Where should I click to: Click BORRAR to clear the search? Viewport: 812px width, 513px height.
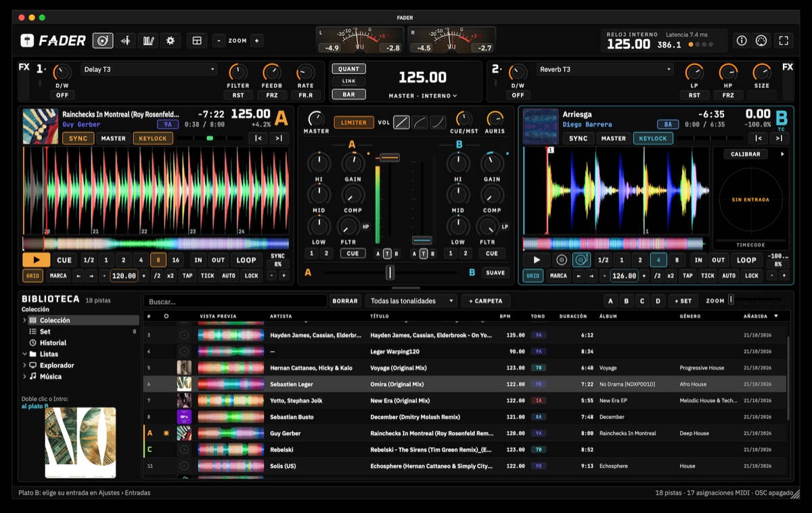coord(345,301)
